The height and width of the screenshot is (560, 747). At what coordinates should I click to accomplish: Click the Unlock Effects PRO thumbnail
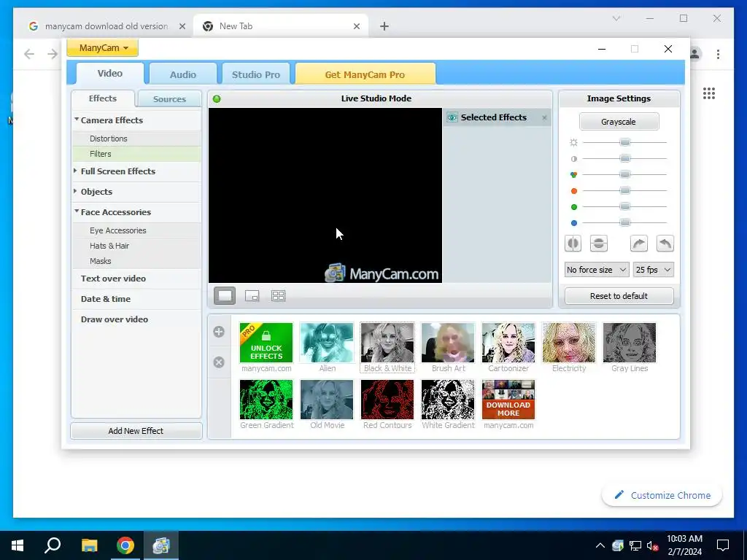(266, 343)
